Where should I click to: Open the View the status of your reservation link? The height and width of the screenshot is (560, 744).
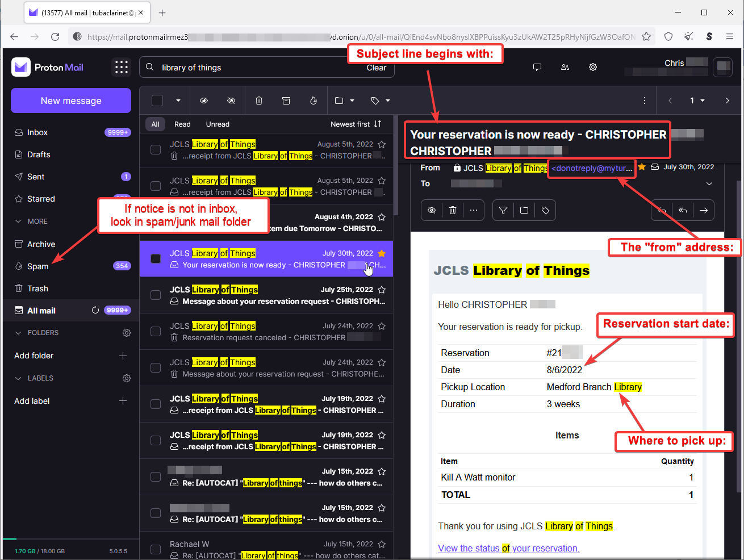pyautogui.click(x=508, y=548)
